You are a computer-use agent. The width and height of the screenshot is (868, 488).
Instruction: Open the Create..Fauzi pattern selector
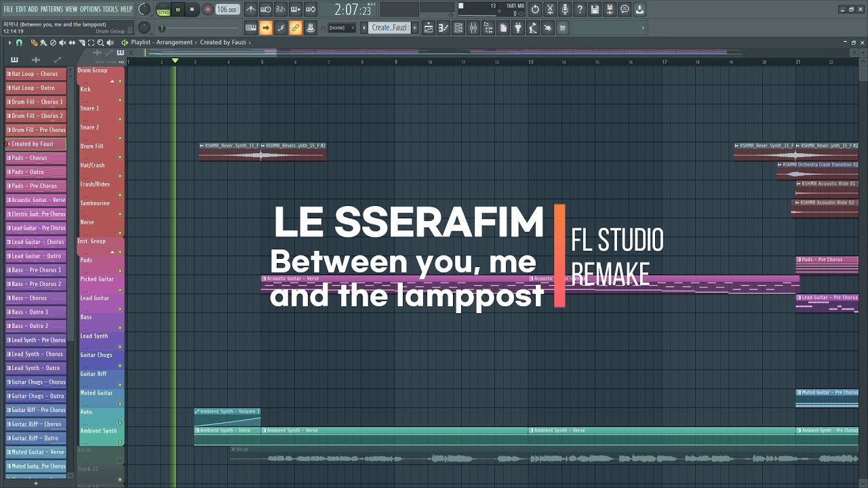[390, 28]
